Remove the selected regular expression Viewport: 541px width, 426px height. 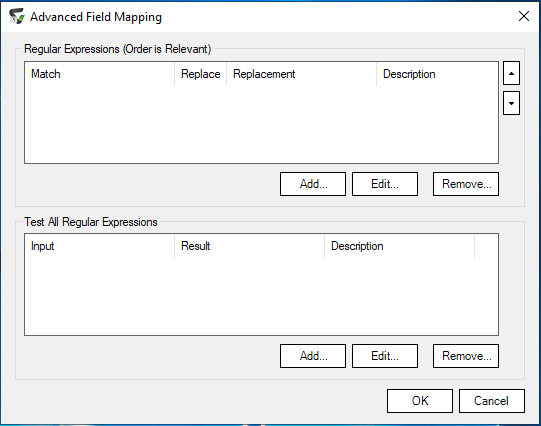point(466,184)
